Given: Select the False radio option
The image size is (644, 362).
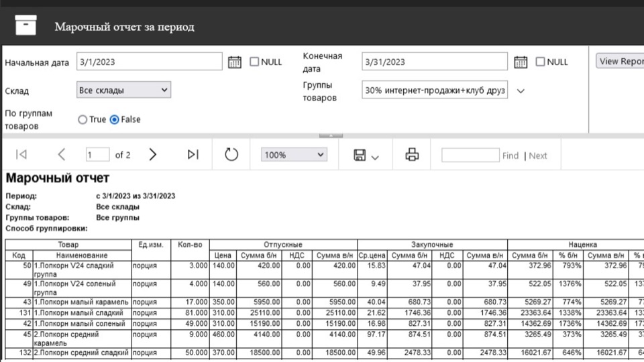Looking at the screenshot, I should point(114,119).
